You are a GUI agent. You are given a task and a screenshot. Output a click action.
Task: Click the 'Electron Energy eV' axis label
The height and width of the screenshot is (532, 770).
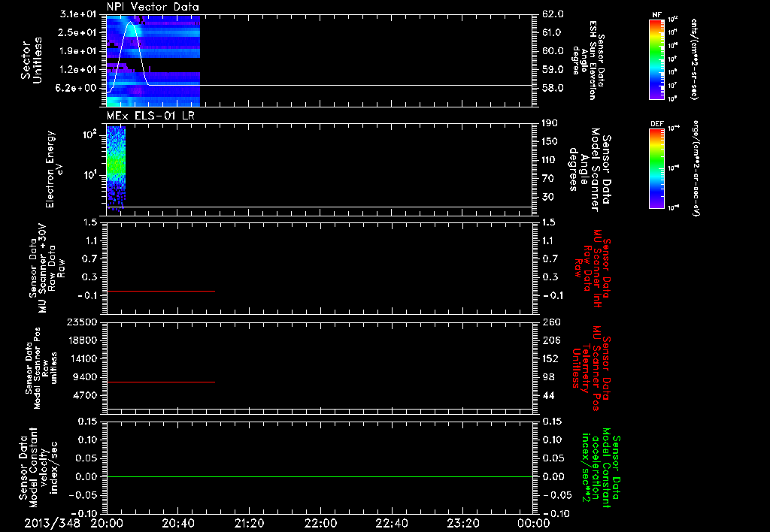coord(53,169)
